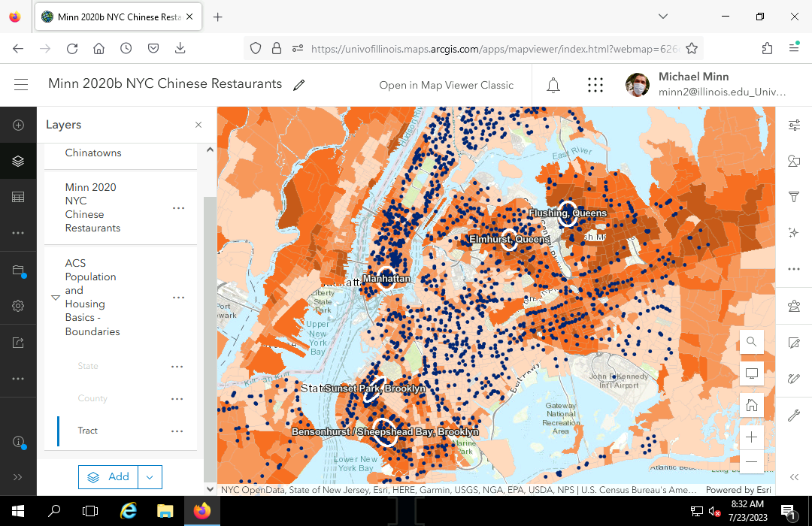Open the Filter tool in right toolbar

pyautogui.click(x=793, y=197)
